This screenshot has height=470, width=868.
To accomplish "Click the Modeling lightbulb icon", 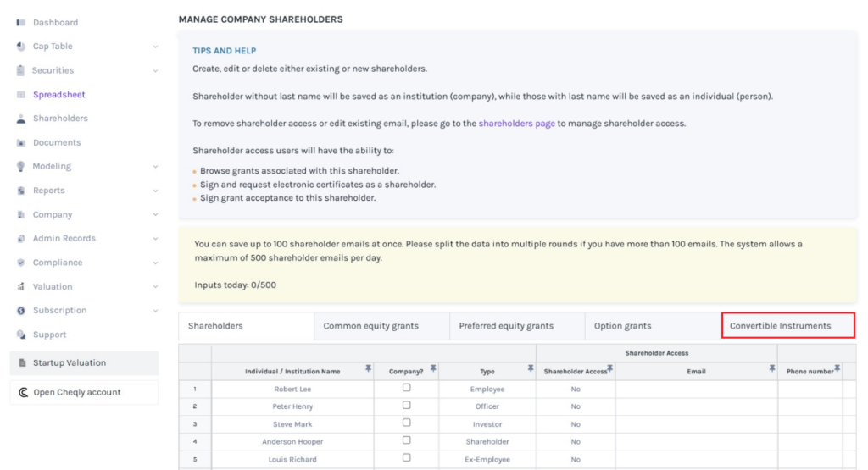I will (x=20, y=167).
